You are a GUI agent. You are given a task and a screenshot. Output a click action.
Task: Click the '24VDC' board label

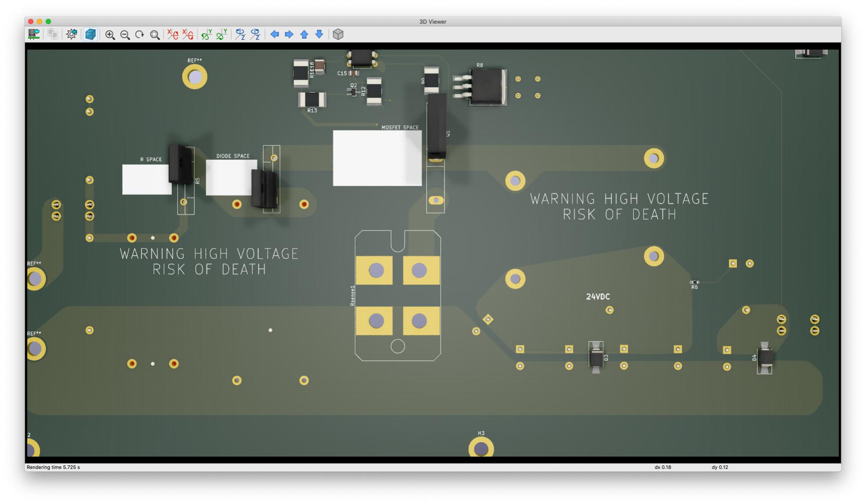point(598,297)
